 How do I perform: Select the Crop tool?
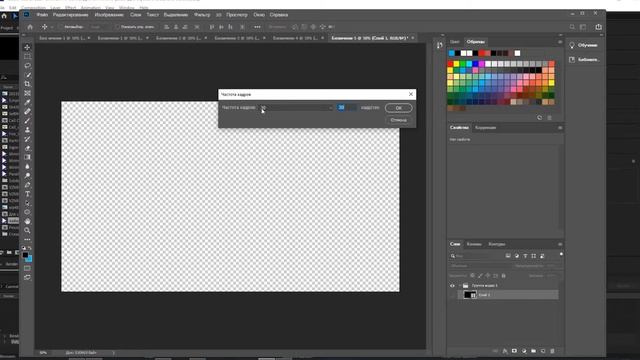coord(27,84)
